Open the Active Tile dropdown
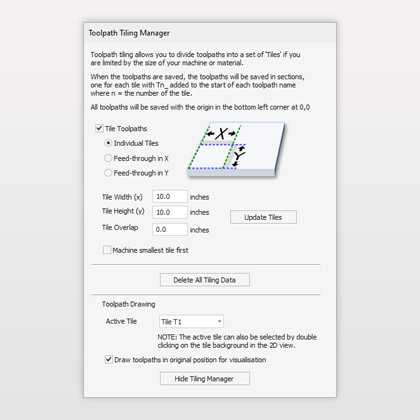The image size is (420, 420). point(191,322)
